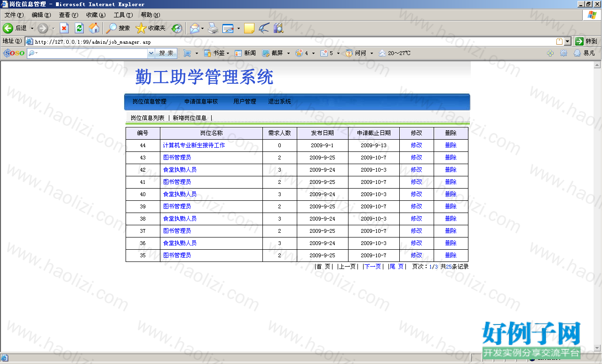Image resolution: width=602 pixels, height=364 pixels.
Task: Open 书签 bookmarks on SOSO toolbar
Action: click(214, 53)
